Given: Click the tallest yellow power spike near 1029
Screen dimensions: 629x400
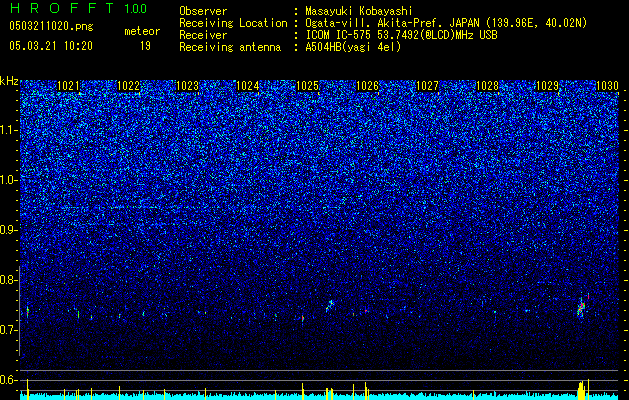Looking at the screenshot, I should point(588,389).
